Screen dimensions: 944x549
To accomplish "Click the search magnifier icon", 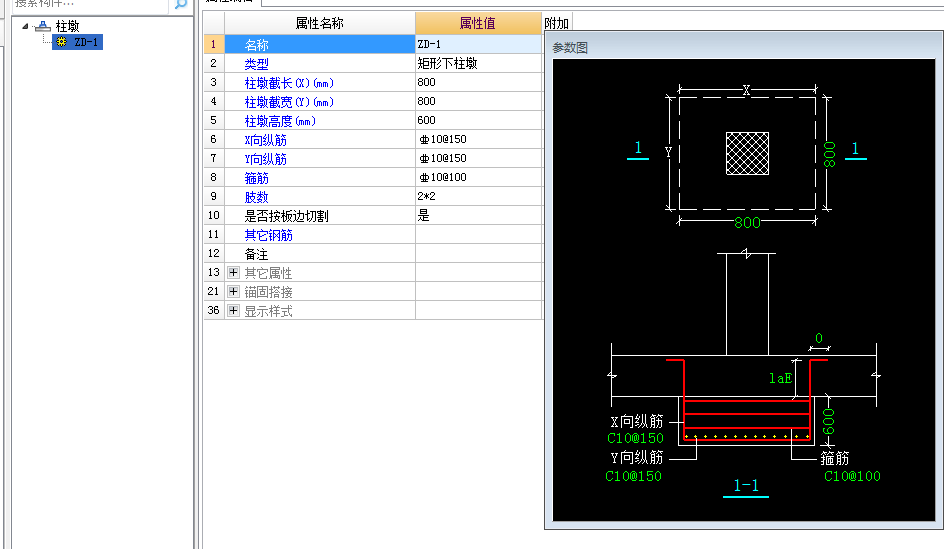I will click(180, 4).
